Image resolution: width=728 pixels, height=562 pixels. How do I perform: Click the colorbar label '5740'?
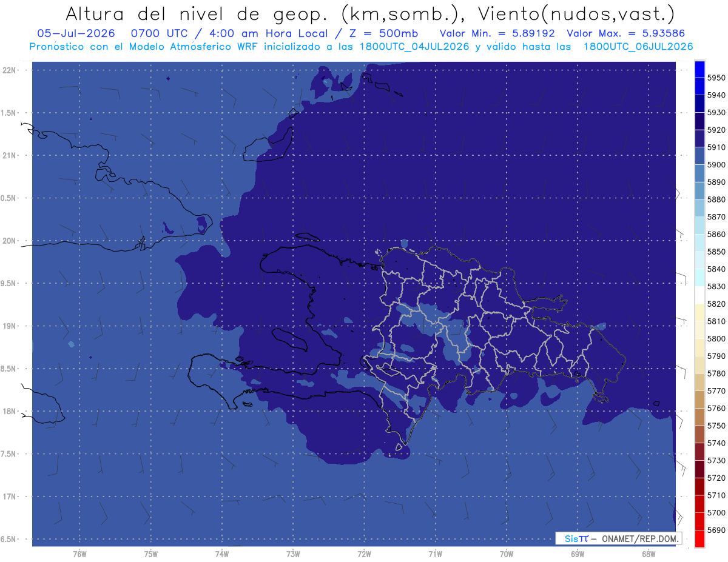pyautogui.click(x=716, y=443)
